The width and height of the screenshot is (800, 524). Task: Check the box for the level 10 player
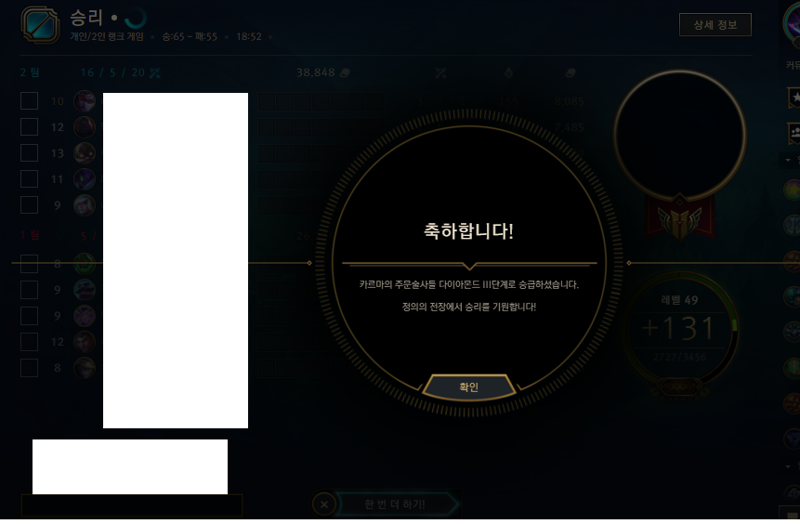pyautogui.click(x=29, y=101)
